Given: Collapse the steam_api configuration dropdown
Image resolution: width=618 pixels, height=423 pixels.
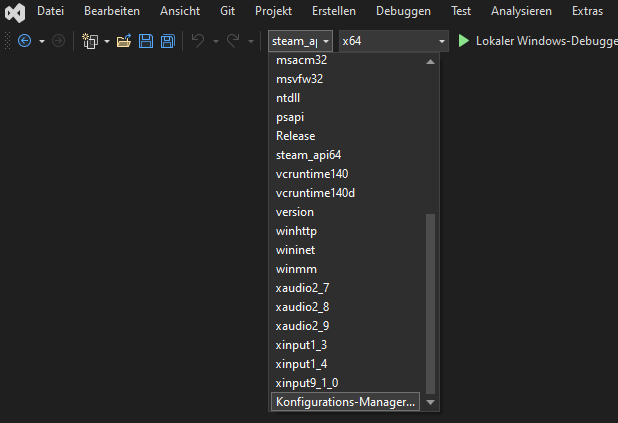Looking at the screenshot, I should coord(326,41).
